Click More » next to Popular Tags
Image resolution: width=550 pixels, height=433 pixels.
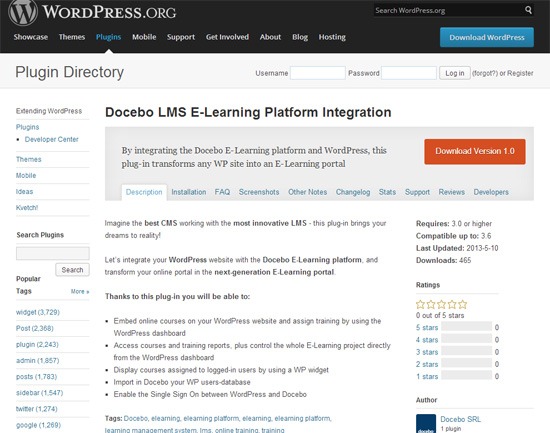point(80,291)
